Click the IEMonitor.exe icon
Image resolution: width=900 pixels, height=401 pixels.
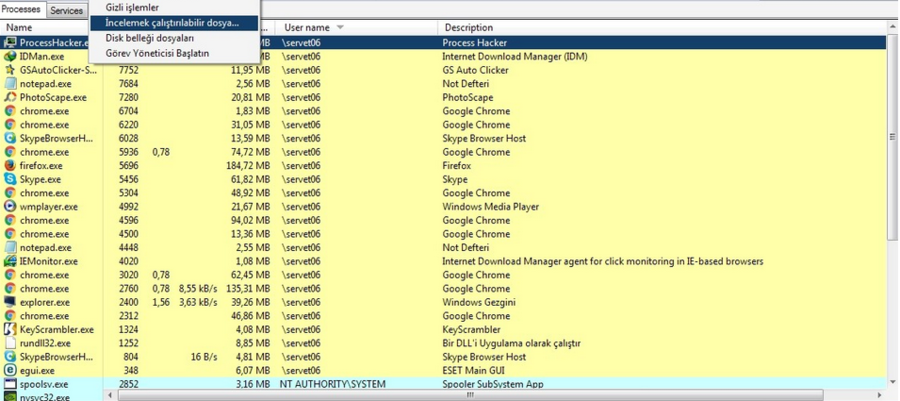click(10, 261)
